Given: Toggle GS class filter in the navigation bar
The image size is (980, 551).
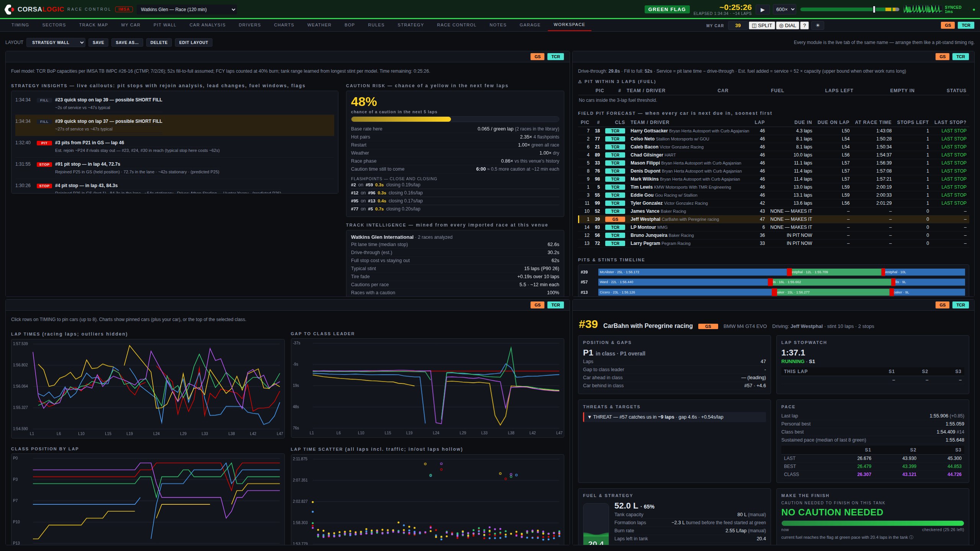Looking at the screenshot, I should (947, 25).
